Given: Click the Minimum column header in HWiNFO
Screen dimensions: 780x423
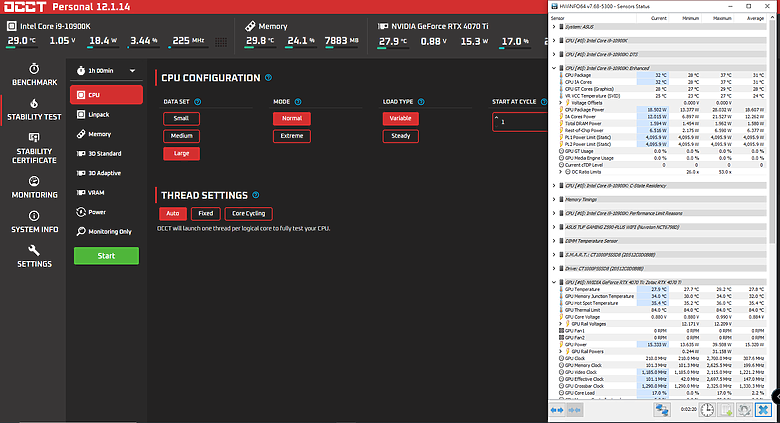Looking at the screenshot, I should coord(684,18).
